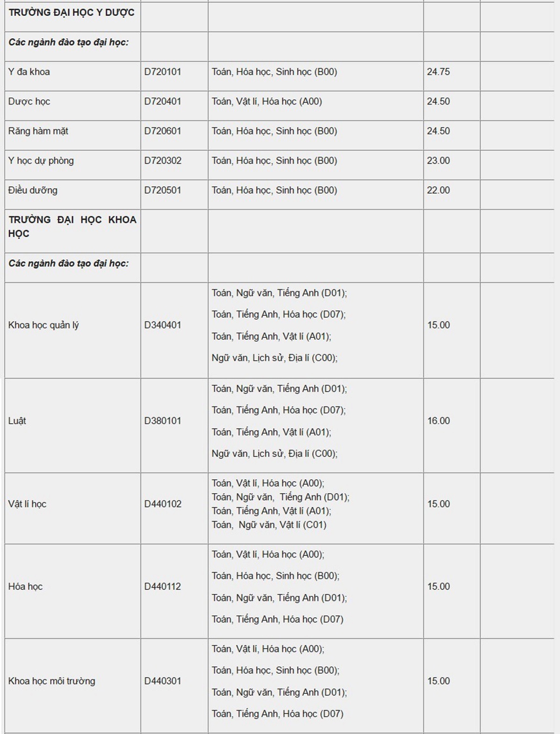Select the Dược học row name

click(29, 102)
